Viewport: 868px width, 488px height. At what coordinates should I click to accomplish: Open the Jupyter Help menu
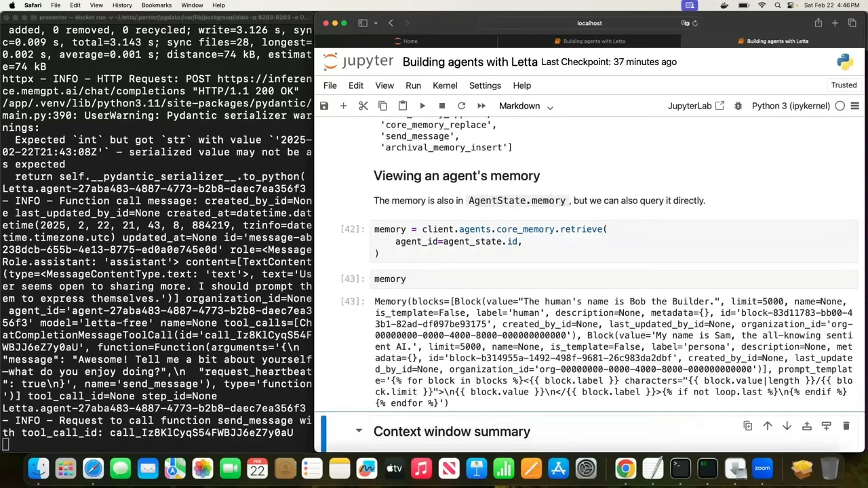521,85
